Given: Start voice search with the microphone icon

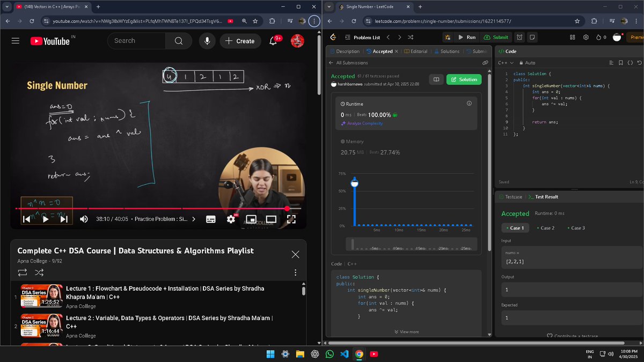Looking at the screenshot, I should pyautogui.click(x=207, y=41).
